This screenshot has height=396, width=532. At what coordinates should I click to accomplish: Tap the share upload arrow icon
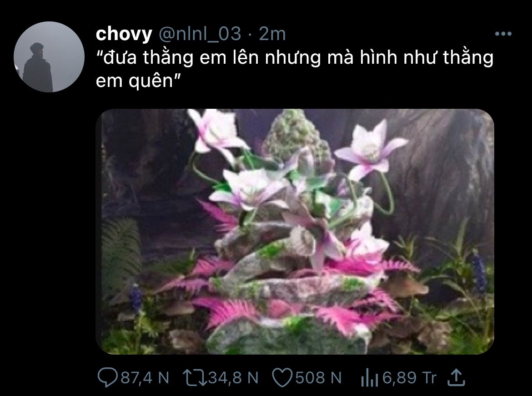point(456,378)
